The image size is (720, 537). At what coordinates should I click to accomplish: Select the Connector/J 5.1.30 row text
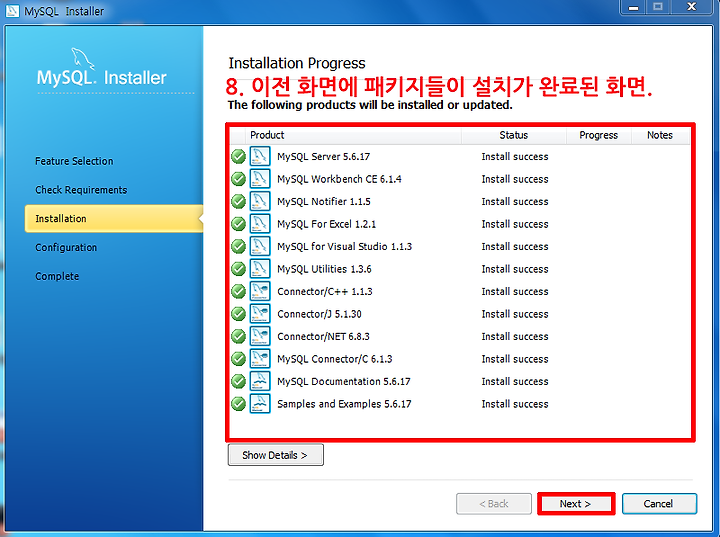(x=319, y=314)
